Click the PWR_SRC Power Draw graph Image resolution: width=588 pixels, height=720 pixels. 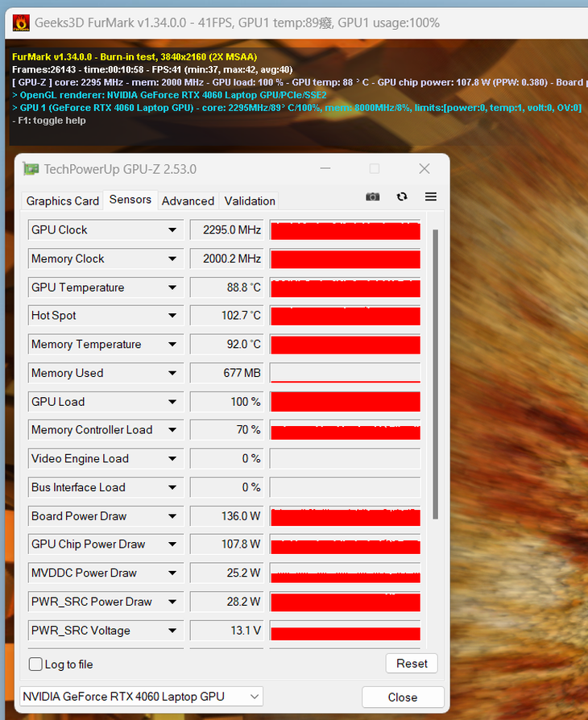pyautogui.click(x=345, y=602)
